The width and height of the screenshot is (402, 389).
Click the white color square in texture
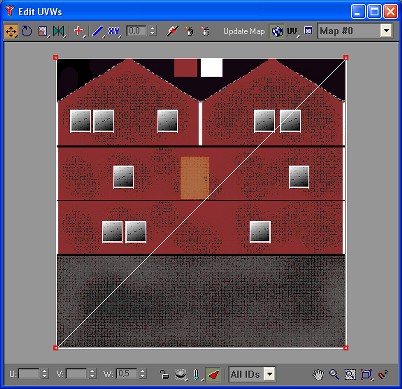[212, 68]
